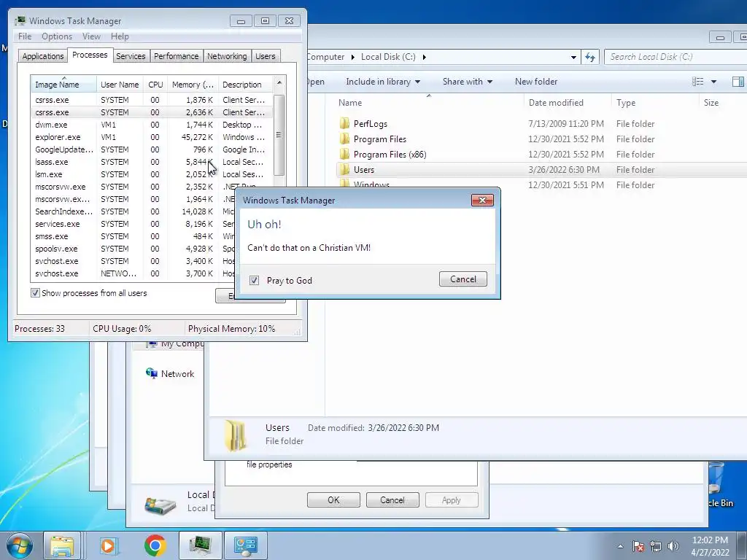The image size is (747, 560).
Task: Click the volume speaker tray icon
Action: click(673, 546)
